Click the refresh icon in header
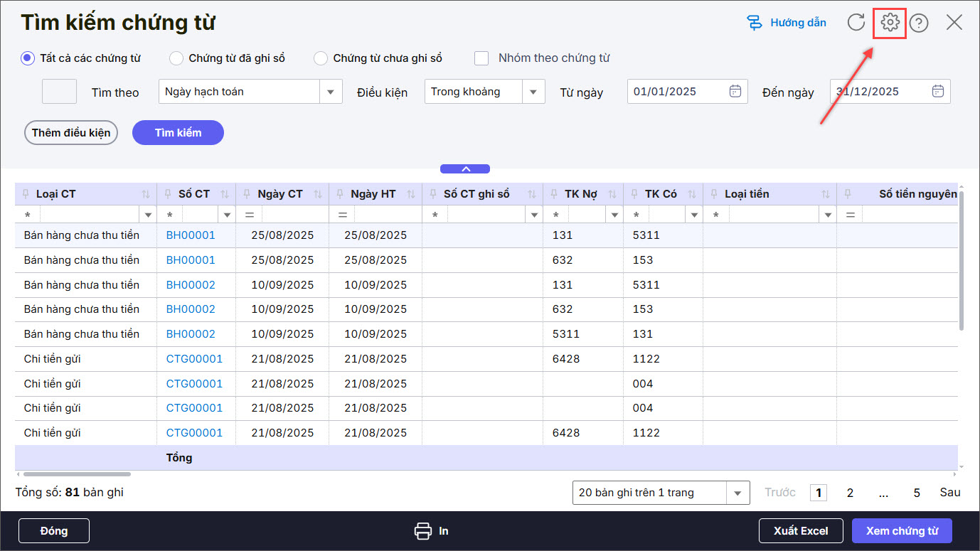This screenshot has width=980, height=551. click(x=856, y=23)
